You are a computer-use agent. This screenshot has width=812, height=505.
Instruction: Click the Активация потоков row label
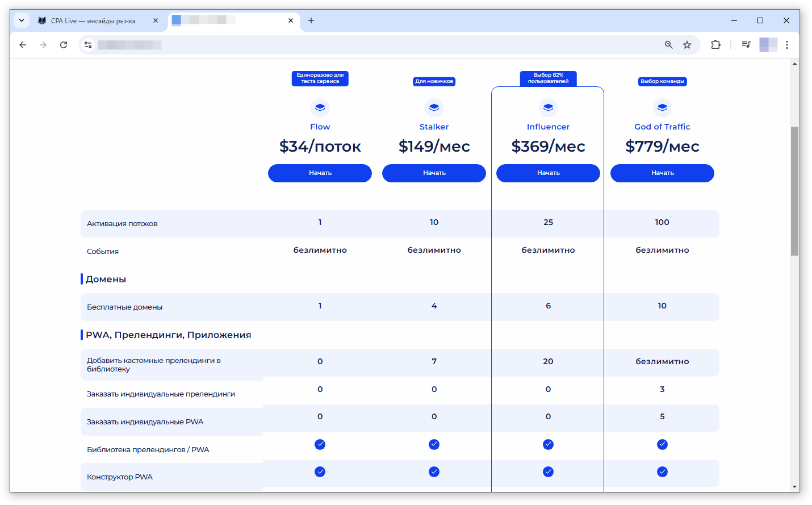pyautogui.click(x=122, y=224)
